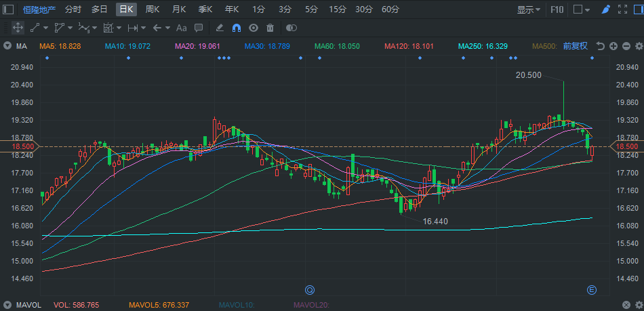The image size is (644, 311).
Task: Select the Aa text annotation tool
Action: pyautogui.click(x=181, y=28)
